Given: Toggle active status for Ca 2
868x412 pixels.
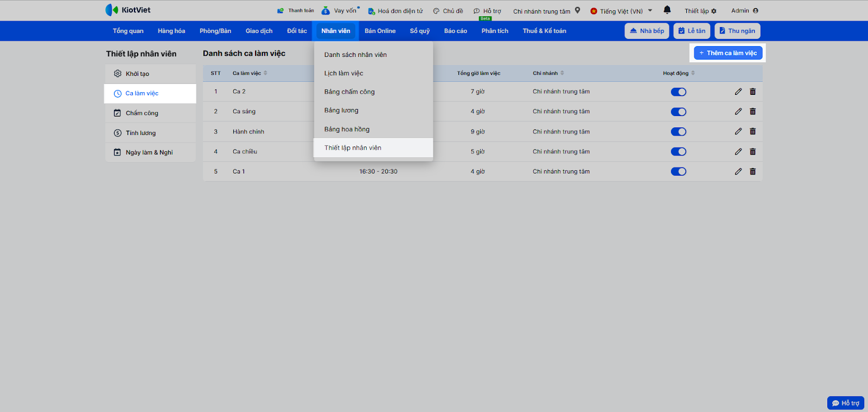Looking at the screenshot, I should pos(679,92).
